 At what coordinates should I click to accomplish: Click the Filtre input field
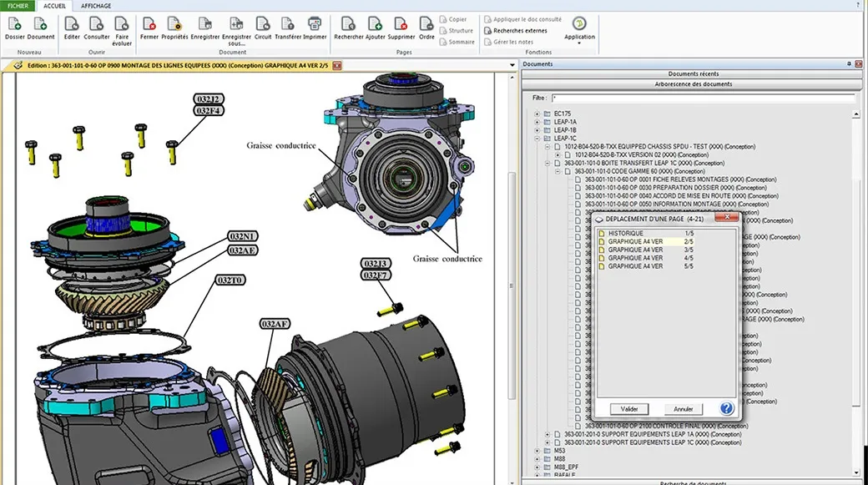click(x=701, y=98)
